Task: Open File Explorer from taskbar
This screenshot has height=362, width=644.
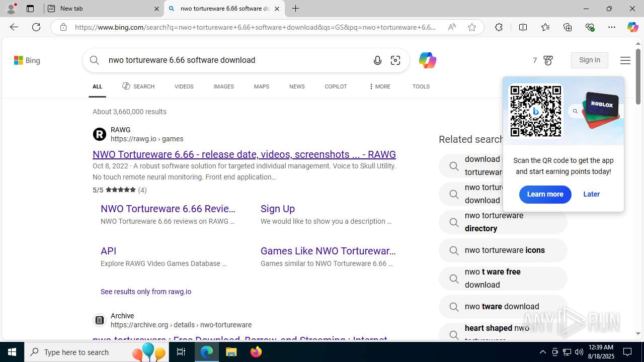Action: click(231, 352)
